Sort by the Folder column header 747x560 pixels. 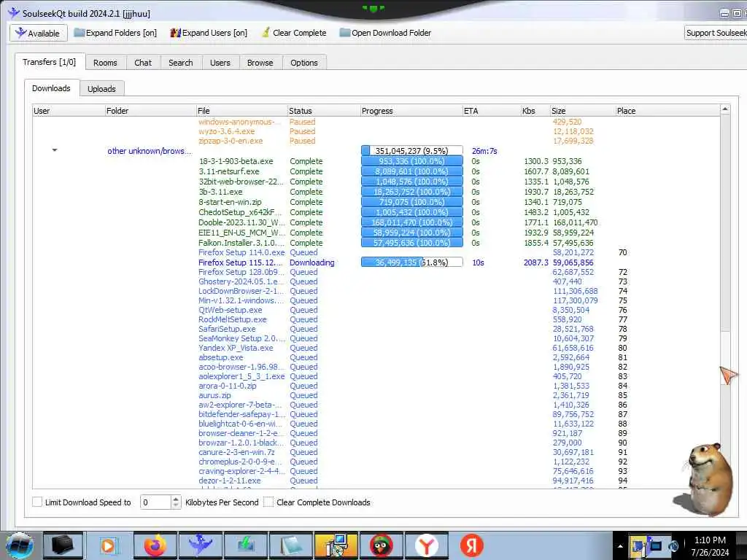[150, 111]
